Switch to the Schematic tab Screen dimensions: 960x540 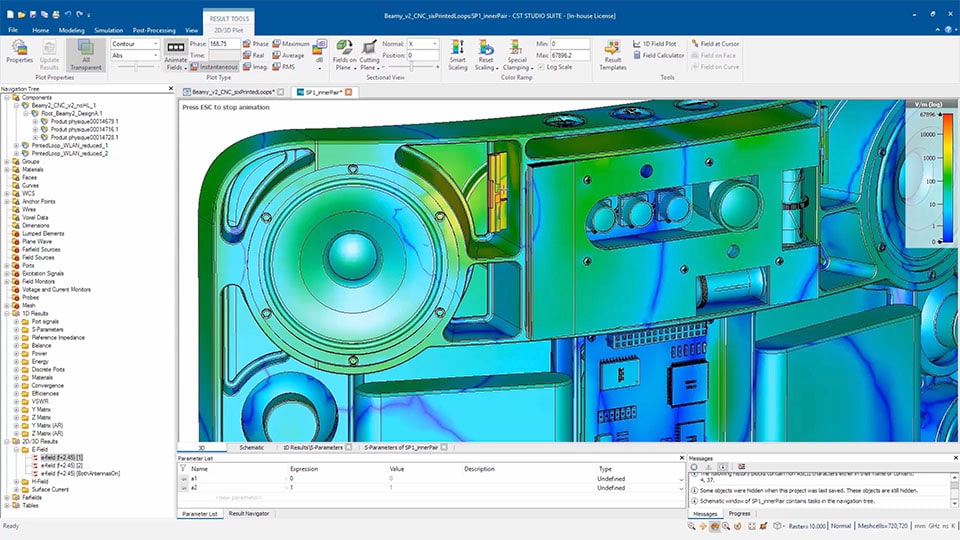pos(251,447)
